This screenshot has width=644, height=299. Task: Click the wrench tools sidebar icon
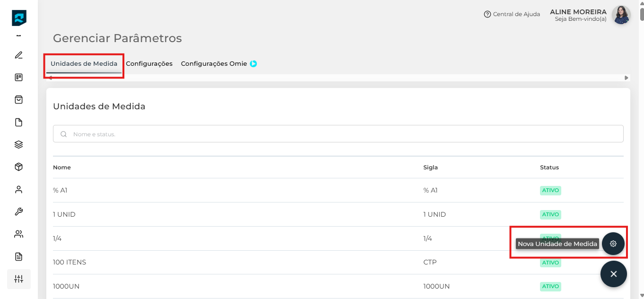pos(18,211)
